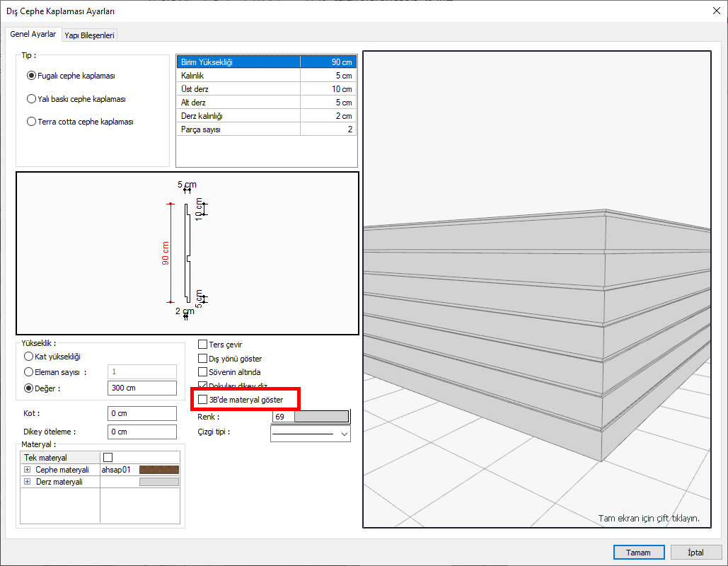This screenshot has width=728, height=566.
Task: Click the Renk color swatch
Action: coord(321,417)
